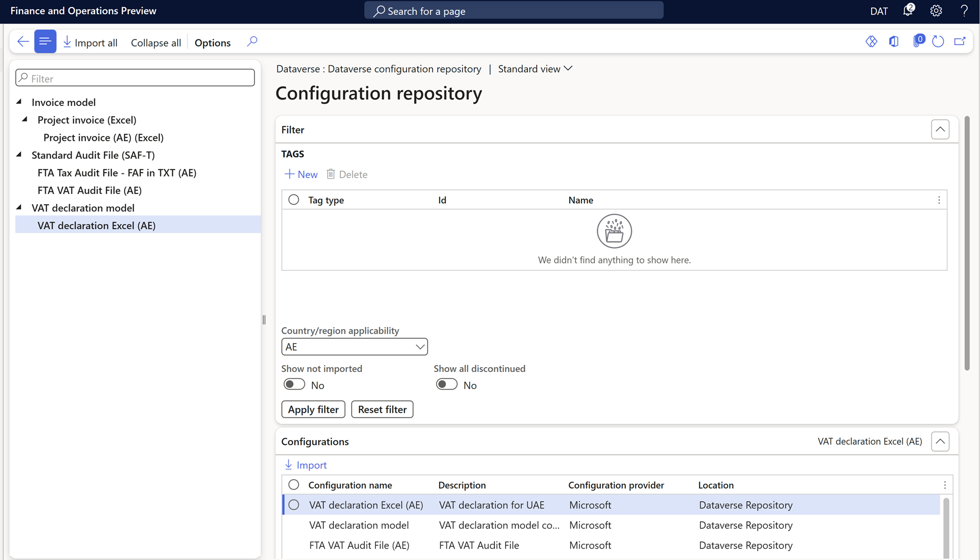Screen dimensions: 980x560
Task: Open the Standard view selector
Action: pos(535,69)
